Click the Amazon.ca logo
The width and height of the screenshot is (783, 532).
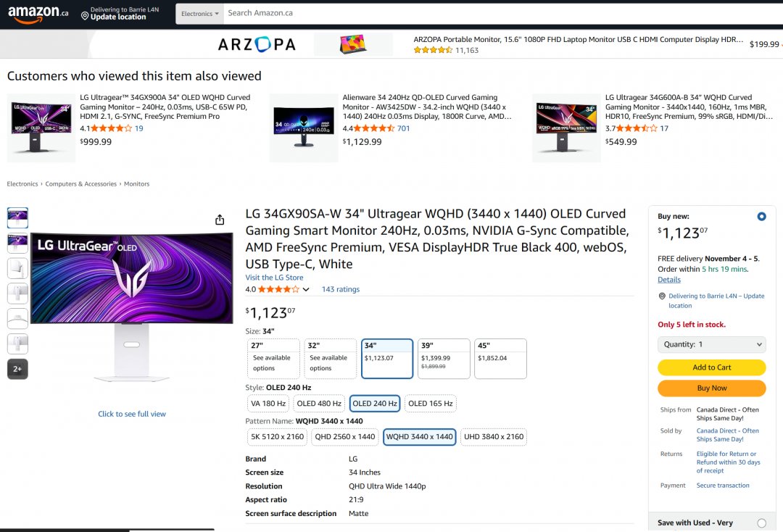[x=38, y=14]
